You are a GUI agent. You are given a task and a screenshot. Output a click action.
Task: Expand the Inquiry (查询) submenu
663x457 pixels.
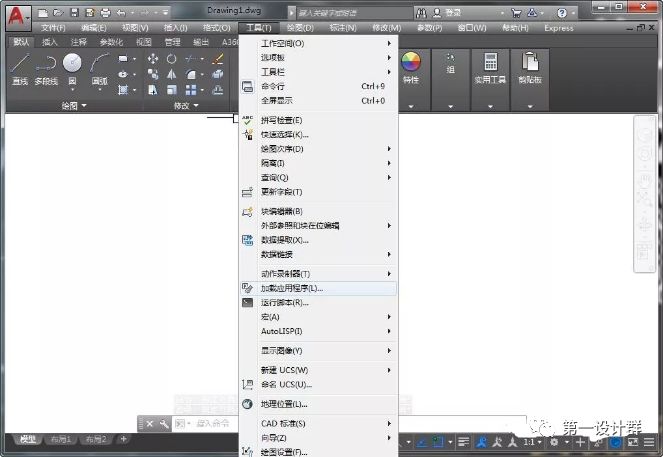(318, 178)
